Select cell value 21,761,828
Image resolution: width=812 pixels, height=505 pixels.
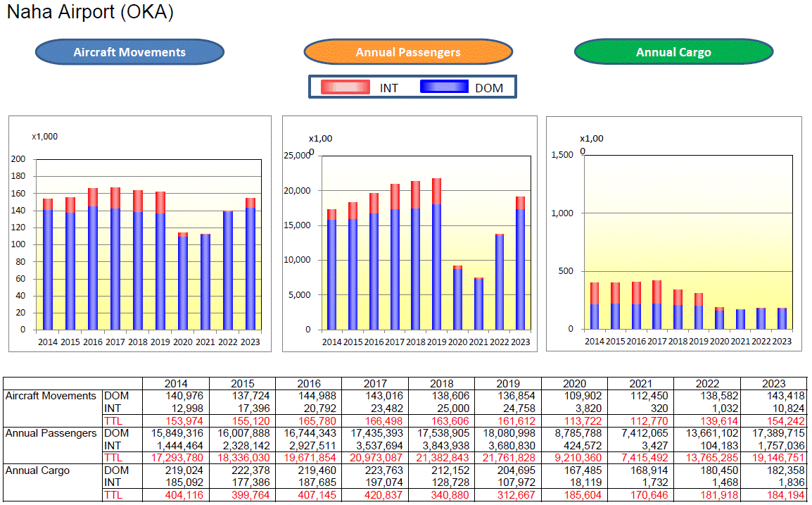pyautogui.click(x=509, y=459)
